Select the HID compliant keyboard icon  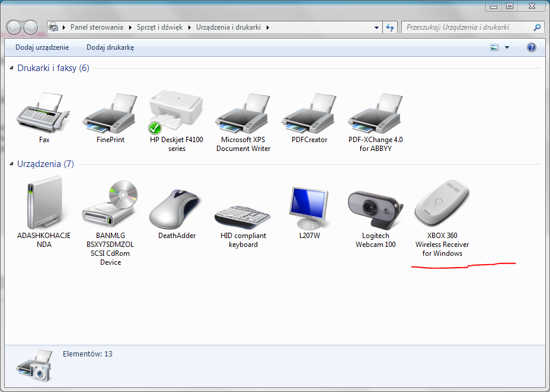click(242, 217)
